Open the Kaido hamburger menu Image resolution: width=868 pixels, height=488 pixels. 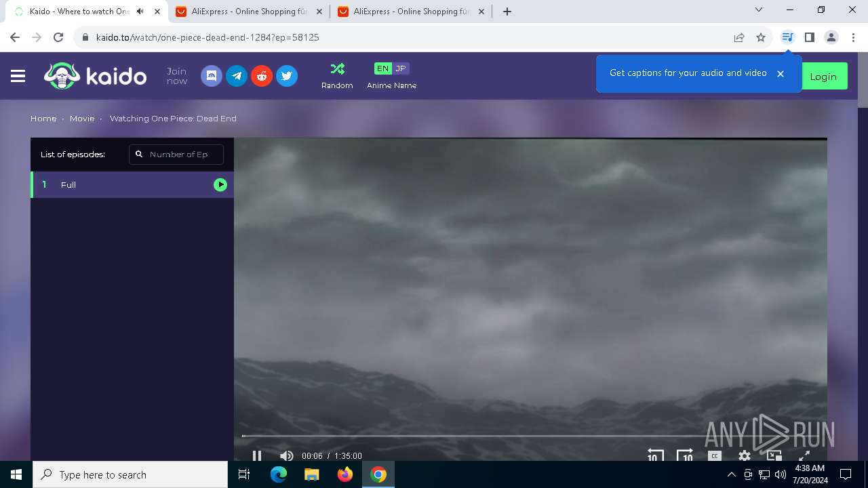tap(18, 77)
